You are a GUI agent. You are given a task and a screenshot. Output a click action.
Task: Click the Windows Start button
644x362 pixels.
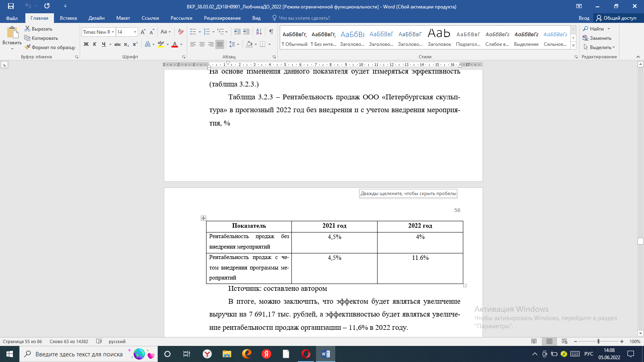coord(10,354)
